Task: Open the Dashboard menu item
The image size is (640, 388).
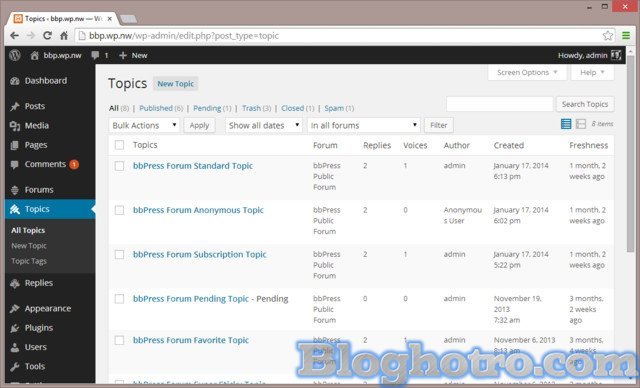Action: tap(50, 81)
